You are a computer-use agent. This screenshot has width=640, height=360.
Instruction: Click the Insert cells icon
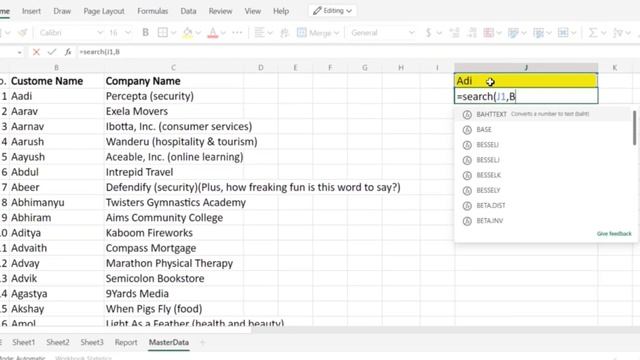pos(563,33)
